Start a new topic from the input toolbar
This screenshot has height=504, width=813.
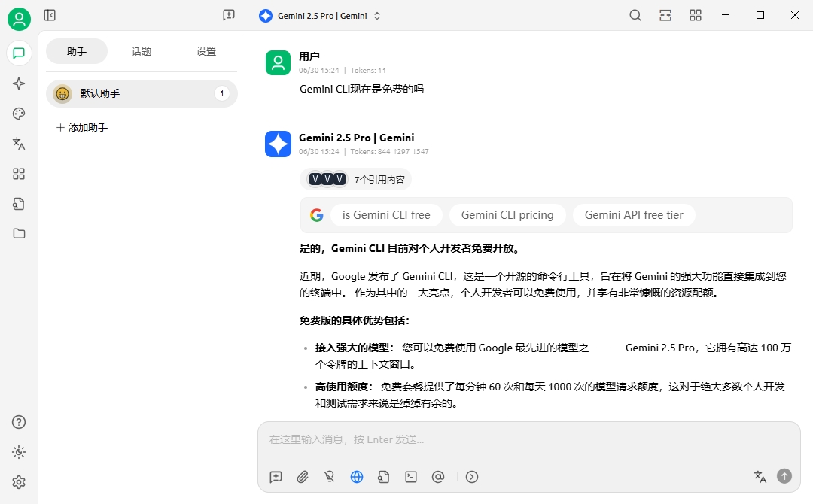tap(276, 477)
